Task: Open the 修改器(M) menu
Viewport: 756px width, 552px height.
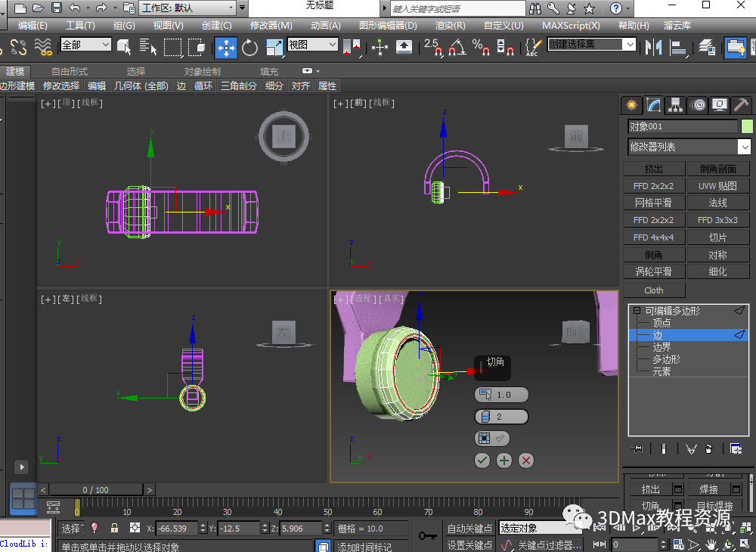Action: [x=271, y=25]
